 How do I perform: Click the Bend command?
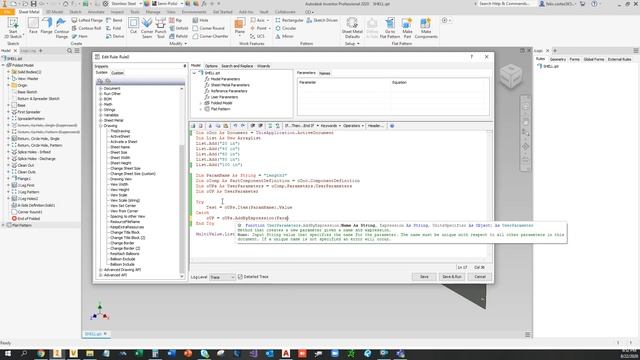[x=114, y=20]
